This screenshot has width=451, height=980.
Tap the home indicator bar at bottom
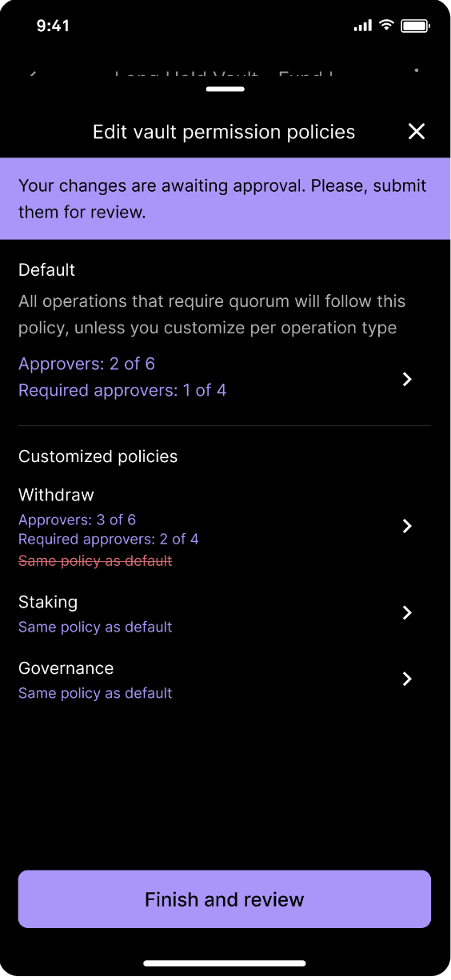click(225, 963)
